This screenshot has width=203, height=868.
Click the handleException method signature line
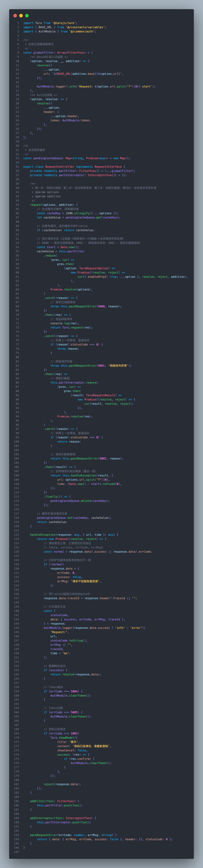coord(74,535)
